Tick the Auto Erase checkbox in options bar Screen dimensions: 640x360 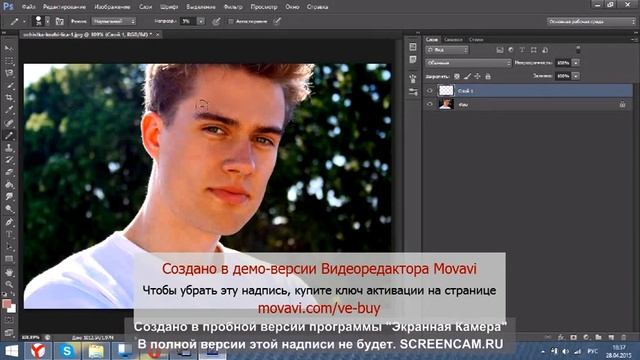[231, 21]
